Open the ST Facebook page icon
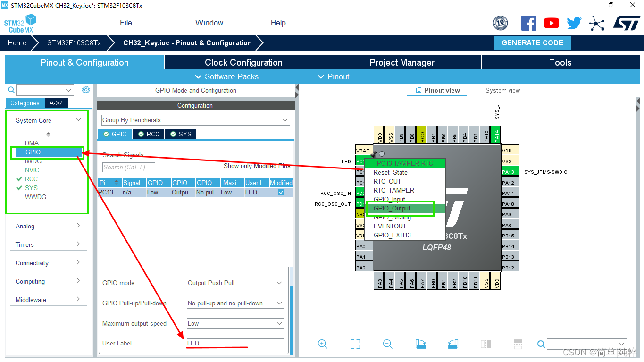This screenshot has width=644, height=362. point(528,23)
